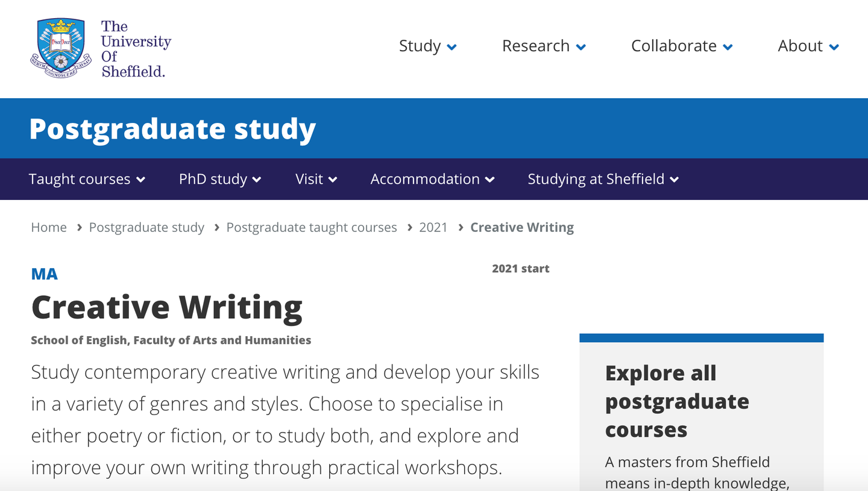Expand the PhD study dropdown
Screen dimensions: 868x491
tap(257, 179)
